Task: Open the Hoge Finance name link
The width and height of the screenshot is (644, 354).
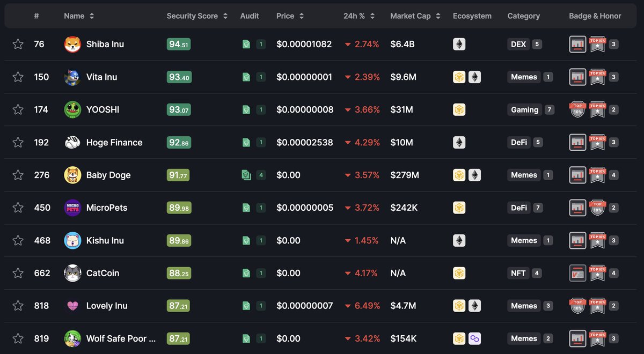Action: tap(114, 142)
